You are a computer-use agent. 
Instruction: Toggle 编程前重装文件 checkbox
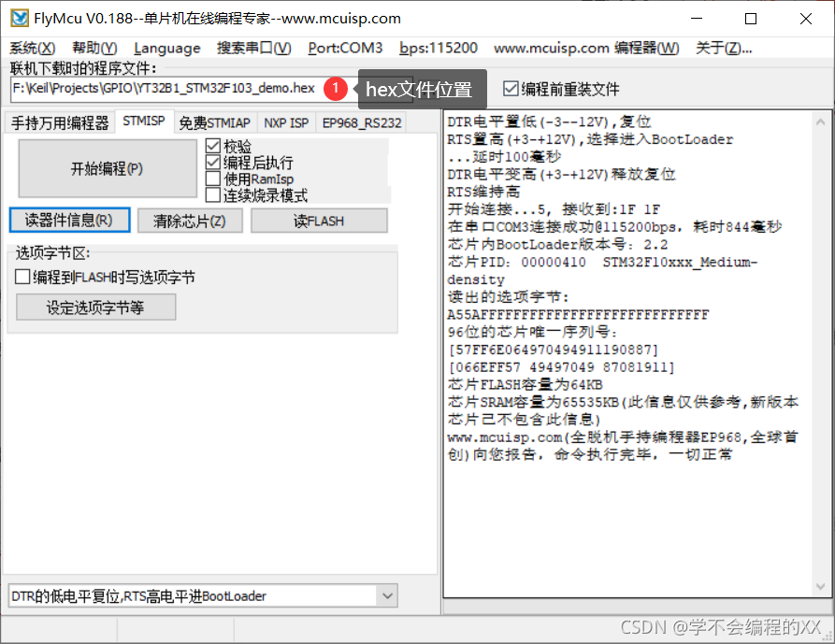tap(511, 89)
